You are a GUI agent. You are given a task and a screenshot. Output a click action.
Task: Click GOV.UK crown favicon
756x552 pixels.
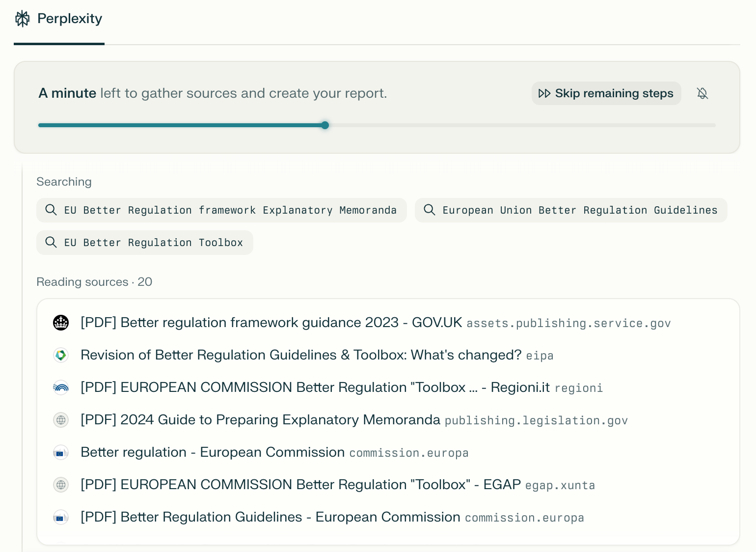pyautogui.click(x=61, y=323)
